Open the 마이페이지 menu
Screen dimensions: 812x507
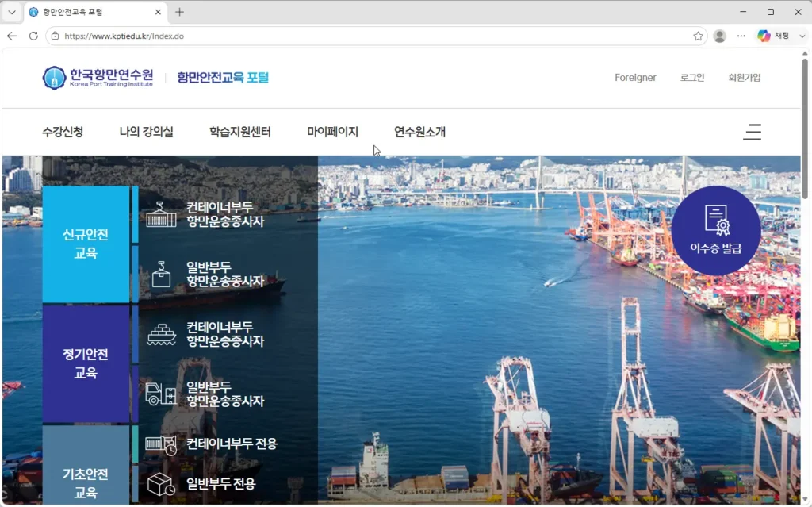[x=332, y=132]
